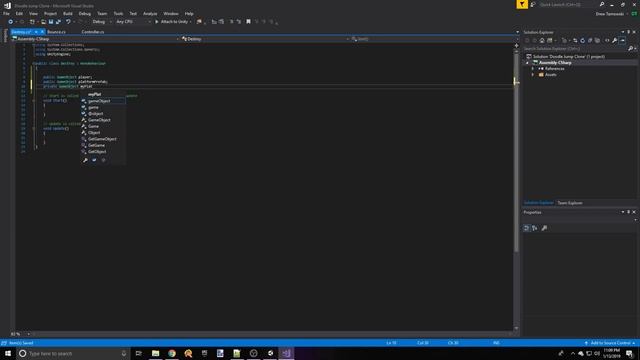Image resolution: width=640 pixels, height=360 pixels.
Task: Collapse the Assembly-CSharp project node
Action: pyautogui.click(x=527, y=63)
